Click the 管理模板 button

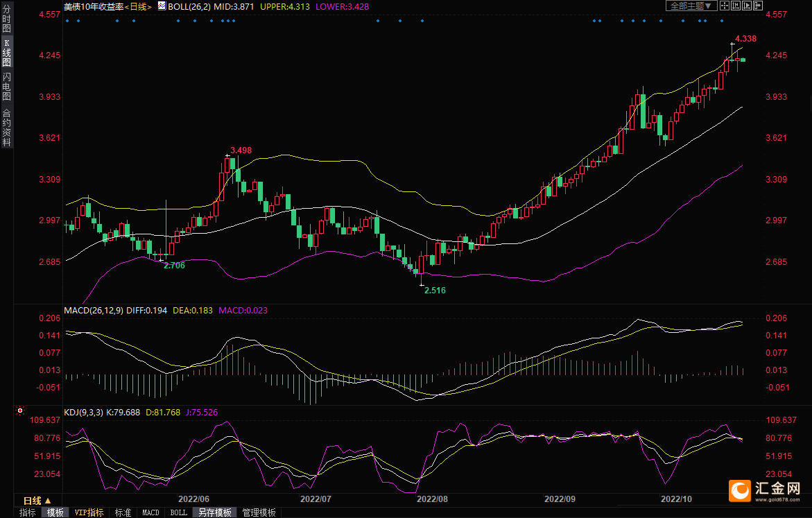(x=259, y=512)
